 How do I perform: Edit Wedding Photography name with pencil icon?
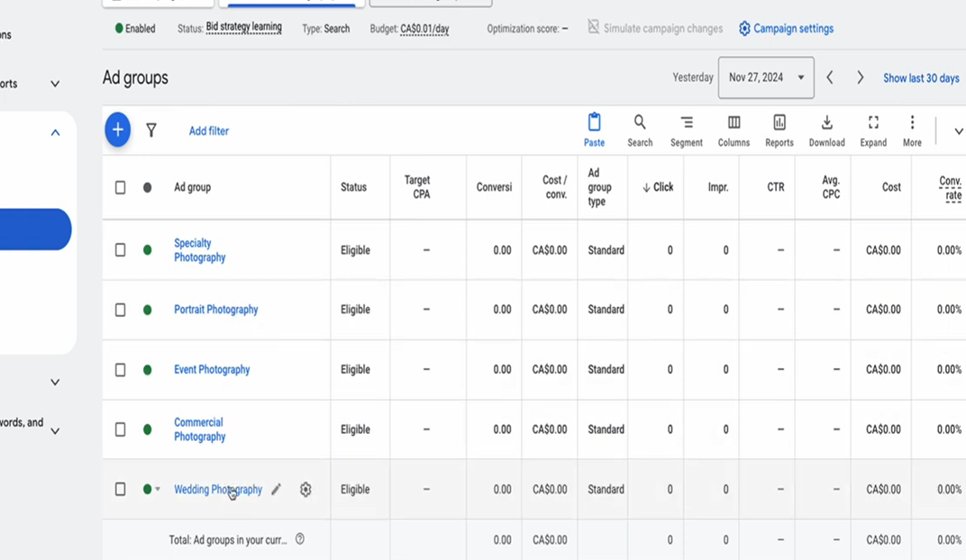tap(277, 490)
